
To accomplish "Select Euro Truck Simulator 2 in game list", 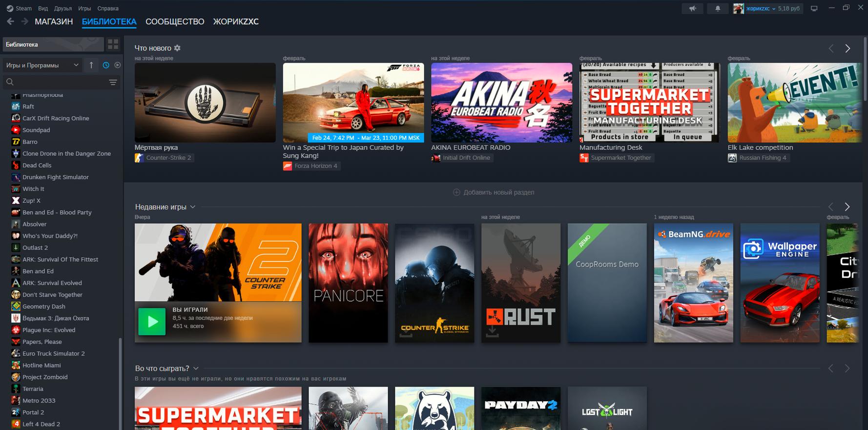I will (x=53, y=353).
